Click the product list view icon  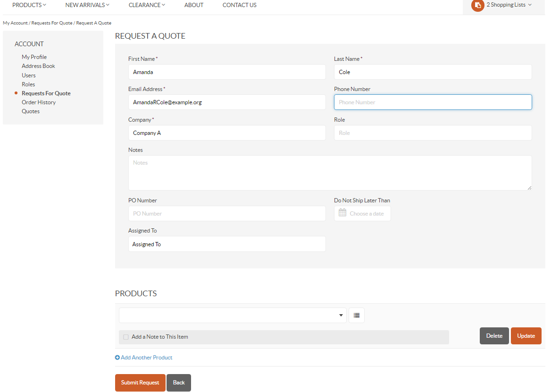point(356,316)
